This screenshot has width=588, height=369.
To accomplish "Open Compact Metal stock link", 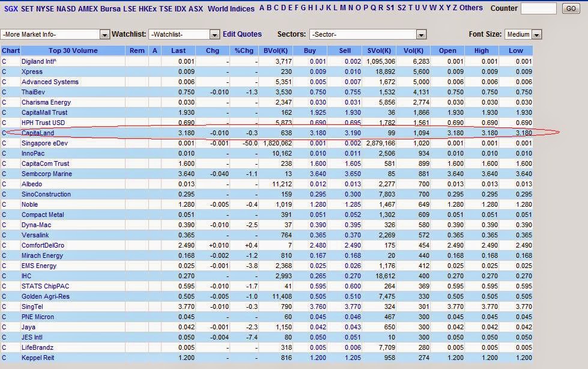I will tap(43, 215).
